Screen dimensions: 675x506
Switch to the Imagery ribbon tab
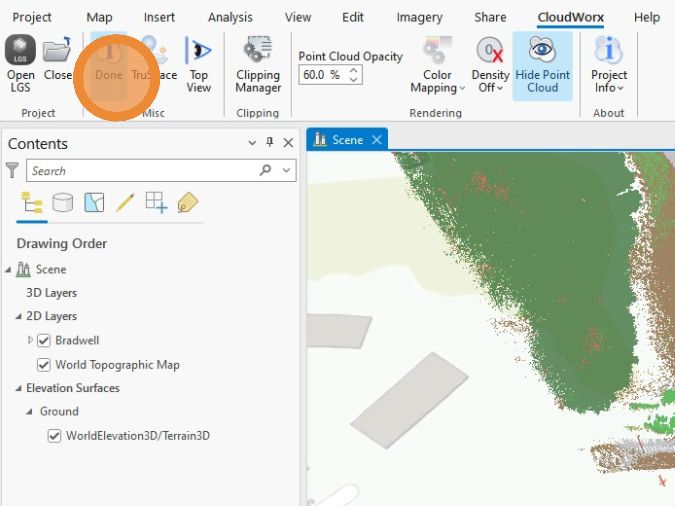point(419,17)
